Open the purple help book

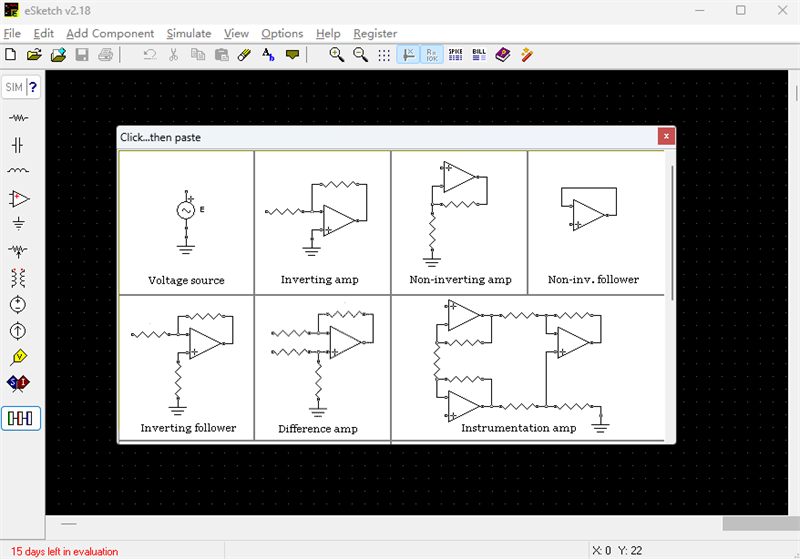[x=503, y=55]
